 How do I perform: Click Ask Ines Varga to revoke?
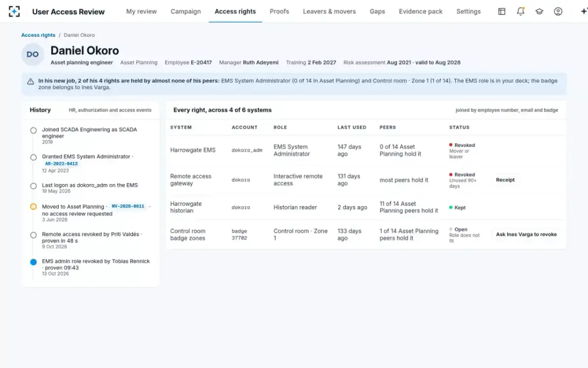526,235
